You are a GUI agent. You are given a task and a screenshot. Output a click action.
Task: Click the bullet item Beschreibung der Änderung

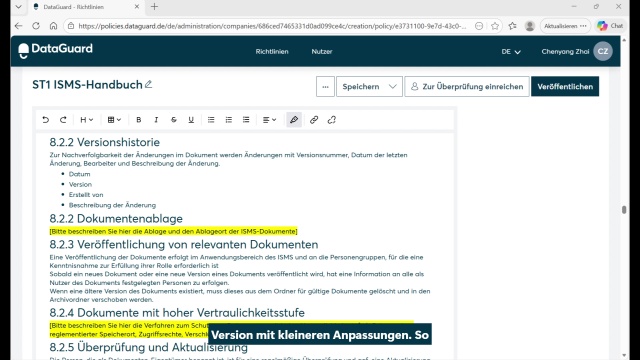pyautogui.click(x=112, y=205)
